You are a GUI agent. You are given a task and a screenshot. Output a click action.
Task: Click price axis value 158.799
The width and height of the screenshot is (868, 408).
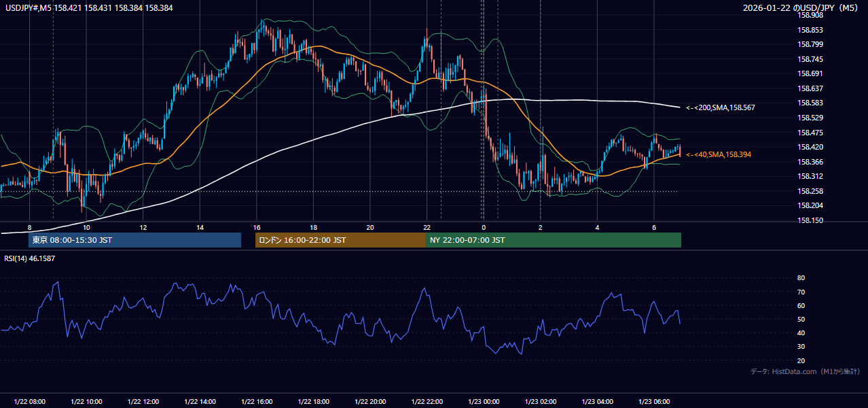[x=811, y=44]
